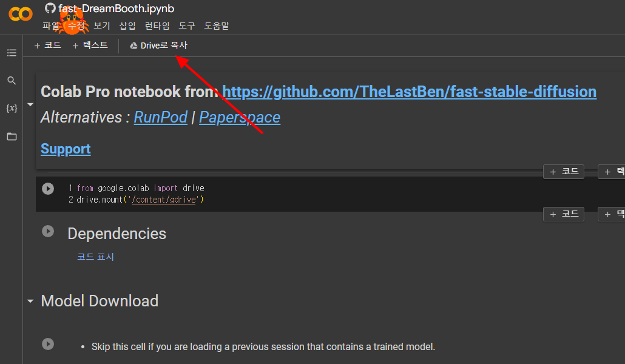Open the variables {x} panel icon

pos(12,108)
